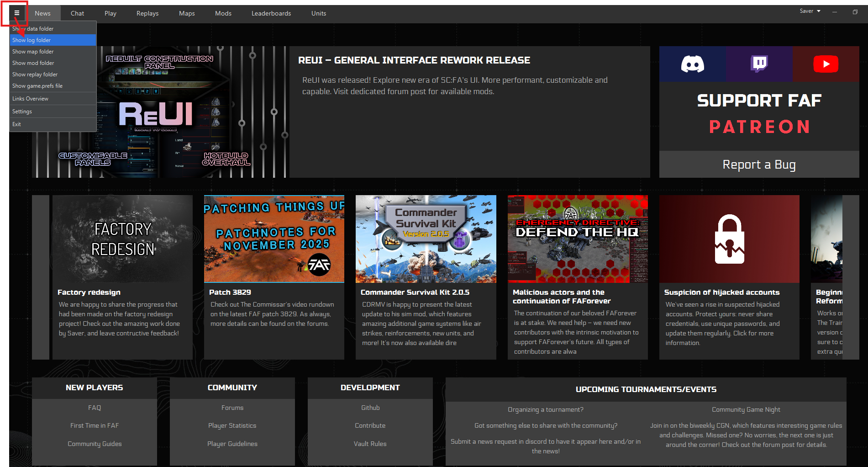Select Show data folder menu entry
The image size is (868, 467).
(53, 29)
